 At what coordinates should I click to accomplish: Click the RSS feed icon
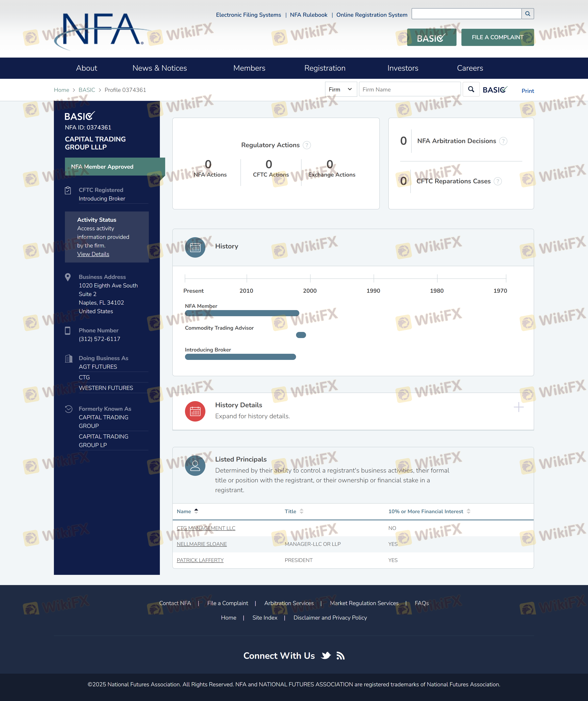(x=340, y=656)
